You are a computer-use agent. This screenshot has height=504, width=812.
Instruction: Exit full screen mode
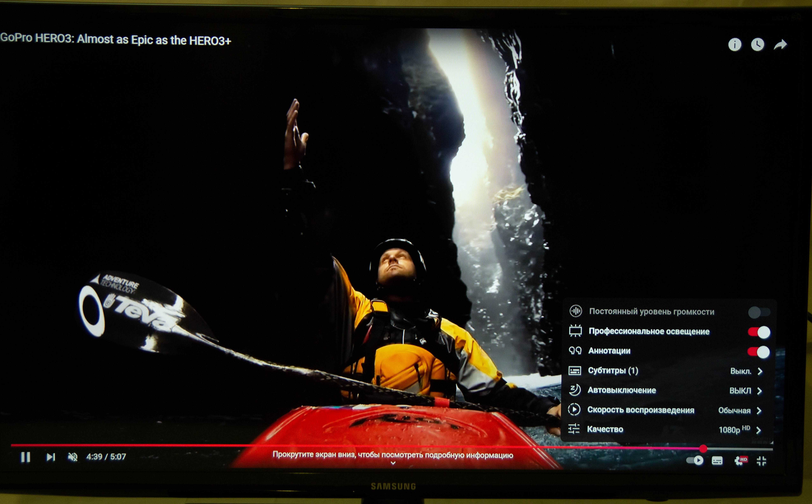pos(761,461)
